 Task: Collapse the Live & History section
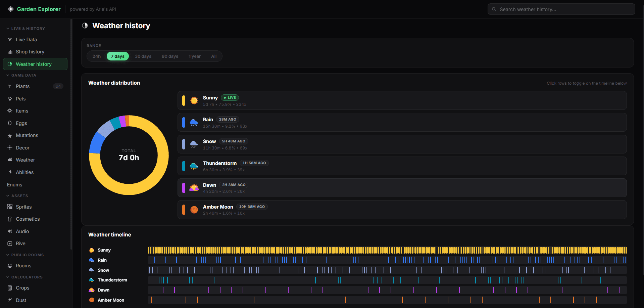click(26, 29)
